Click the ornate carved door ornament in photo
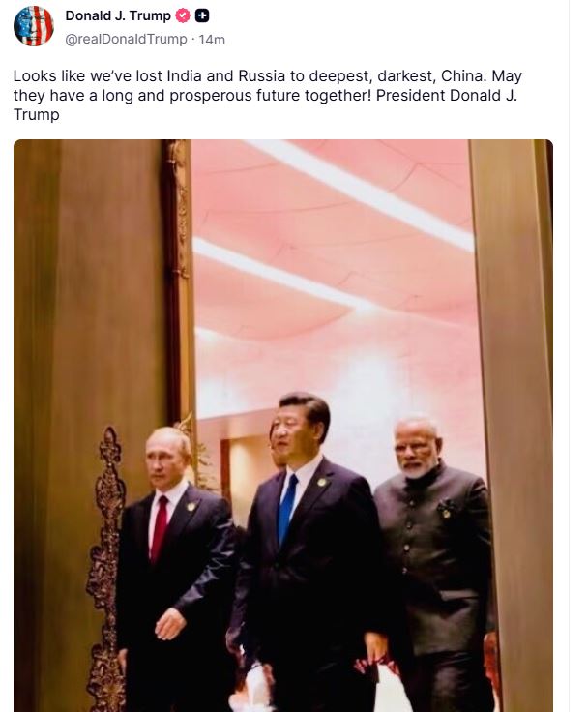This screenshot has height=712, width=588. pyautogui.click(x=106, y=568)
